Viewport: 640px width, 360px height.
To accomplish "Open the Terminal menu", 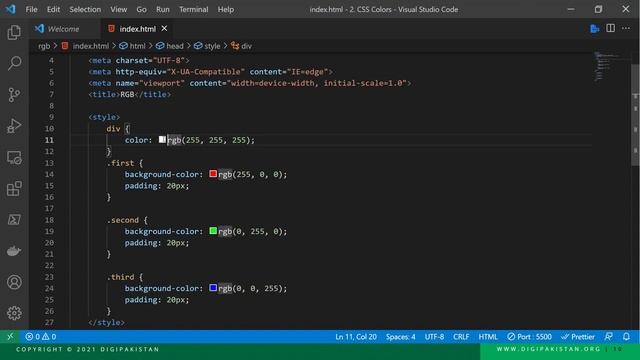I will click(193, 9).
